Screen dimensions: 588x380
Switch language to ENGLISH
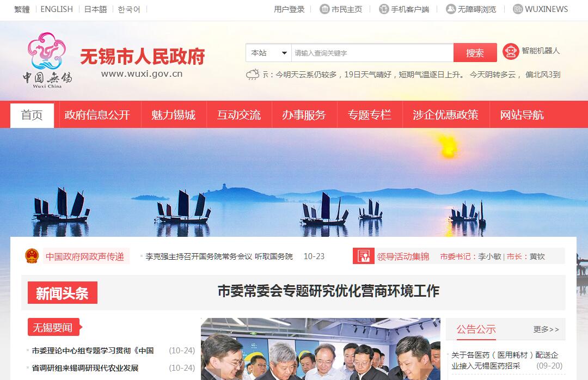click(57, 9)
